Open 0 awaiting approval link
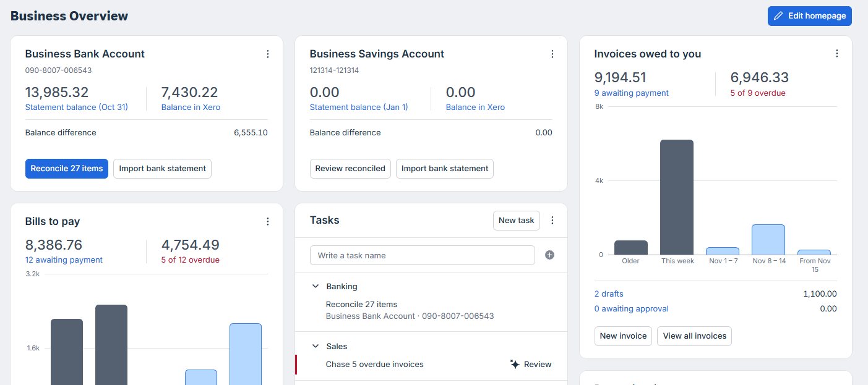 click(632, 309)
